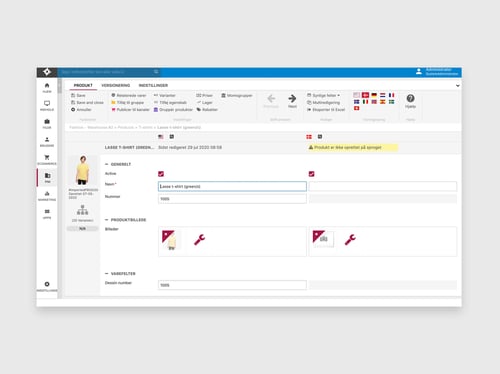Switch to the Indstillinger tab
Viewport: 500px width, 374px height.
coord(153,85)
